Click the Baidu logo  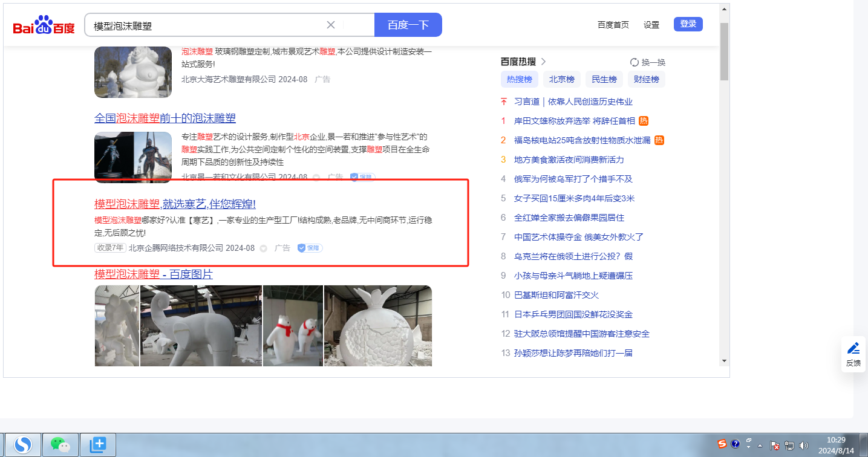pos(44,25)
